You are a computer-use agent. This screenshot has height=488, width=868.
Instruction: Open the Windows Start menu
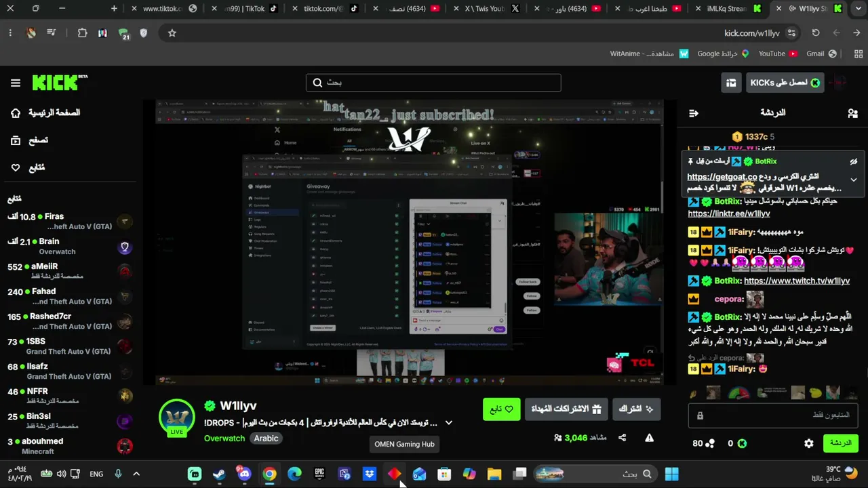click(672, 474)
